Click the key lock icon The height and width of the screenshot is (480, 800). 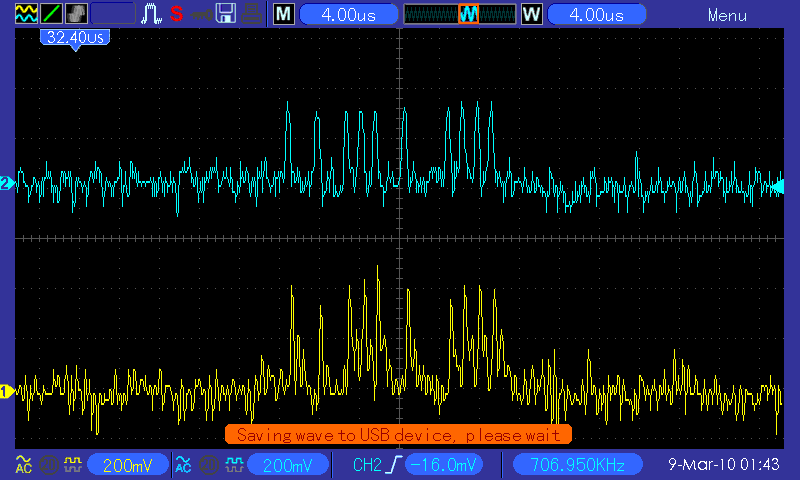201,15
